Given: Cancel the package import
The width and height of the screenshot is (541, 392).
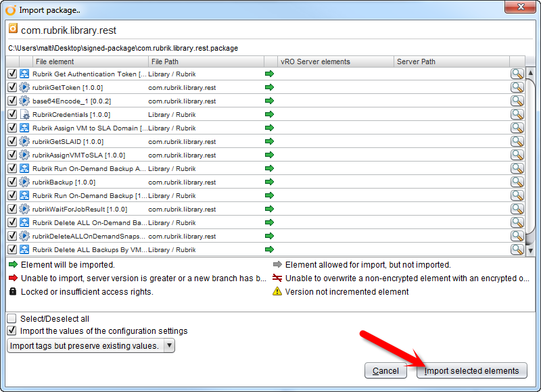Looking at the screenshot, I should tap(385, 370).
